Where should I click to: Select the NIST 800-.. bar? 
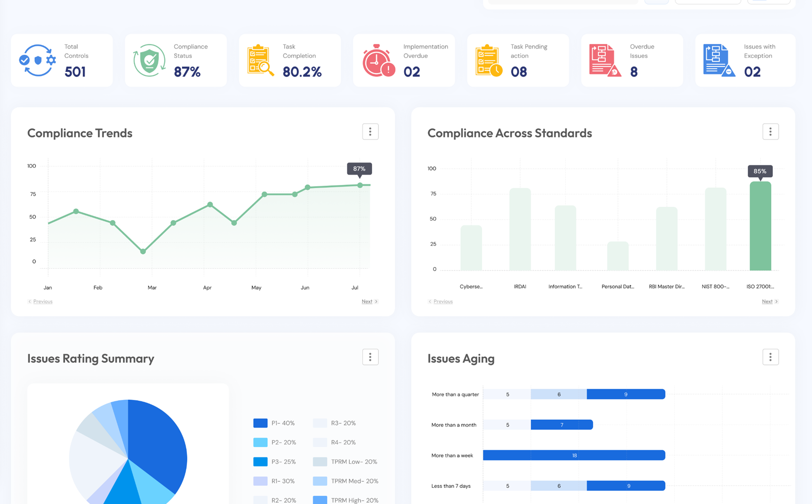pyautogui.click(x=716, y=229)
